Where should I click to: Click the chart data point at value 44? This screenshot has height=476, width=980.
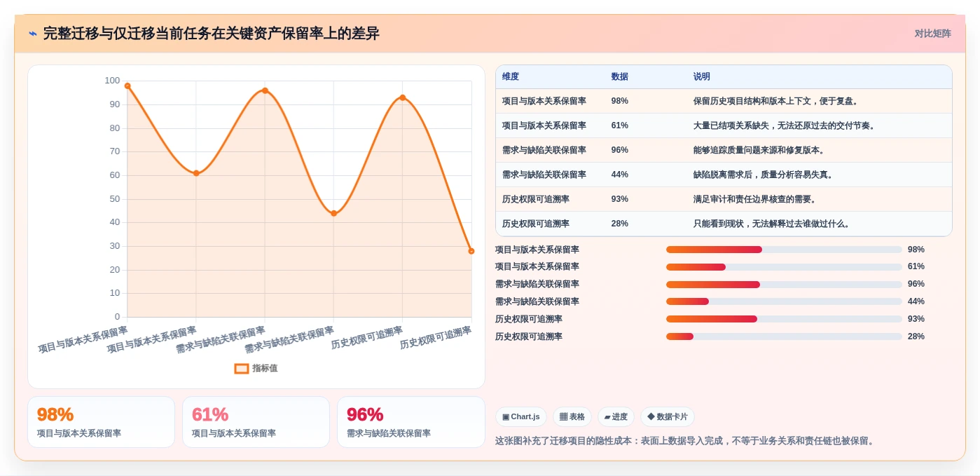333,213
